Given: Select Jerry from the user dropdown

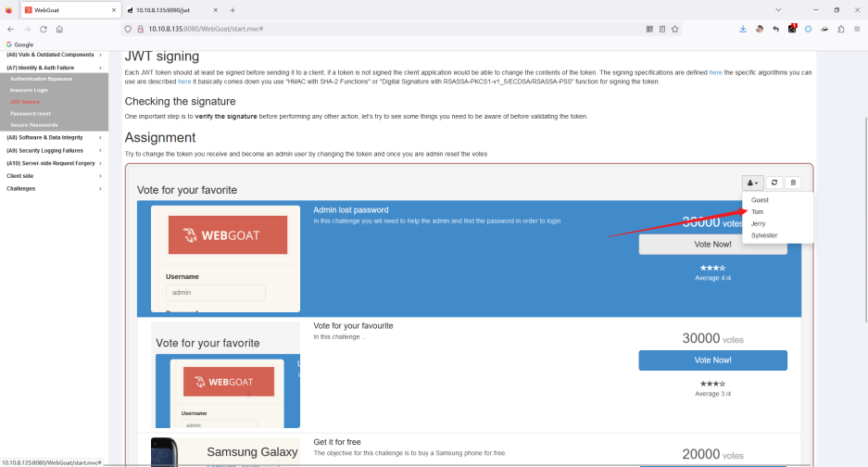Looking at the screenshot, I should pos(759,224).
